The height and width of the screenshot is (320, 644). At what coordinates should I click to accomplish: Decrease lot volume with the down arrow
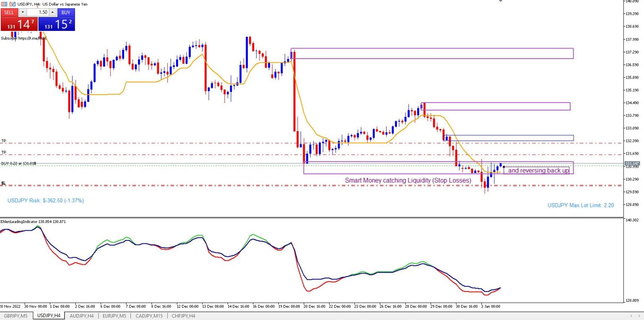point(23,13)
